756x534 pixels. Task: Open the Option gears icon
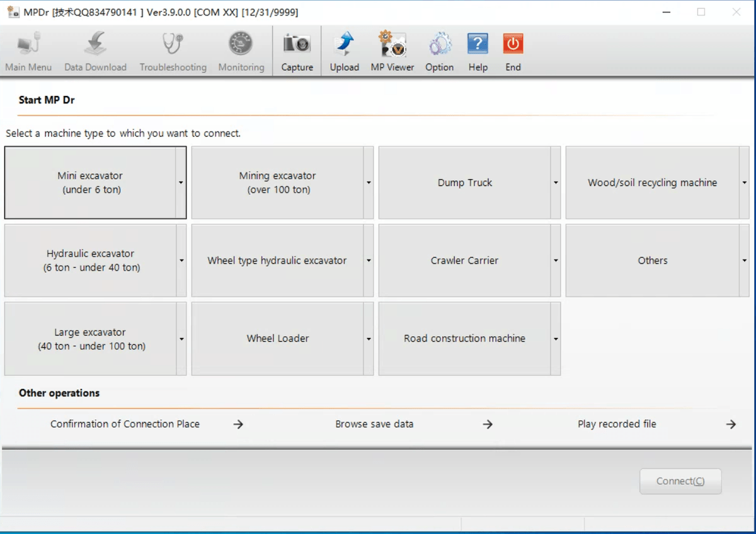click(439, 45)
